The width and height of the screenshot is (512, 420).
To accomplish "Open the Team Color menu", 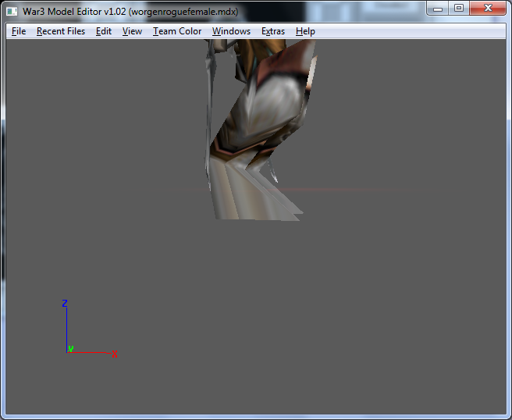I will click(x=177, y=31).
